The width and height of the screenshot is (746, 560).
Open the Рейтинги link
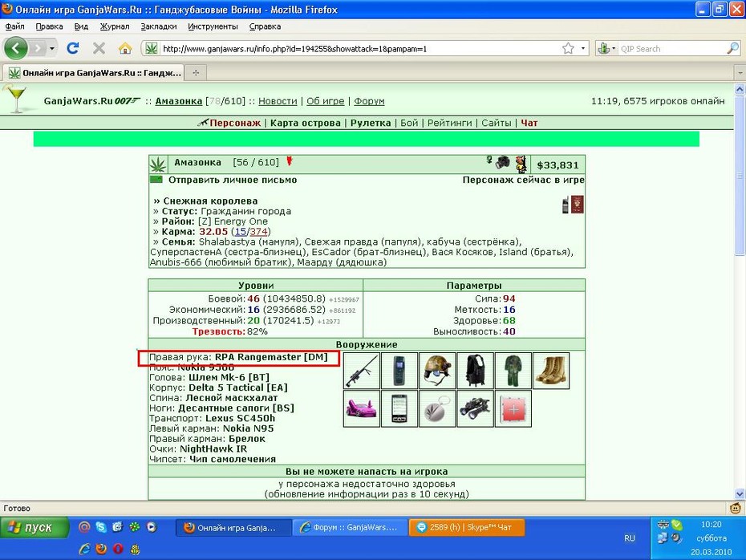pos(449,123)
